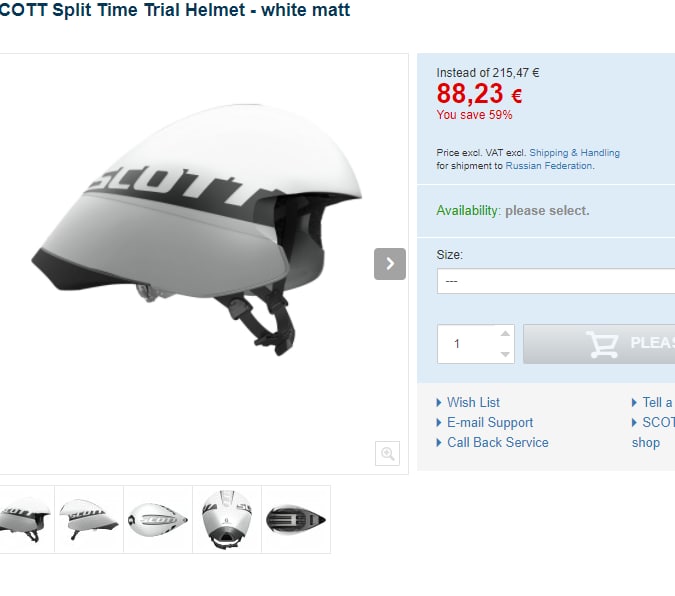Screen dimensions: 675x596
Task: Select the second angled helmet thumbnail
Action: 89,519
